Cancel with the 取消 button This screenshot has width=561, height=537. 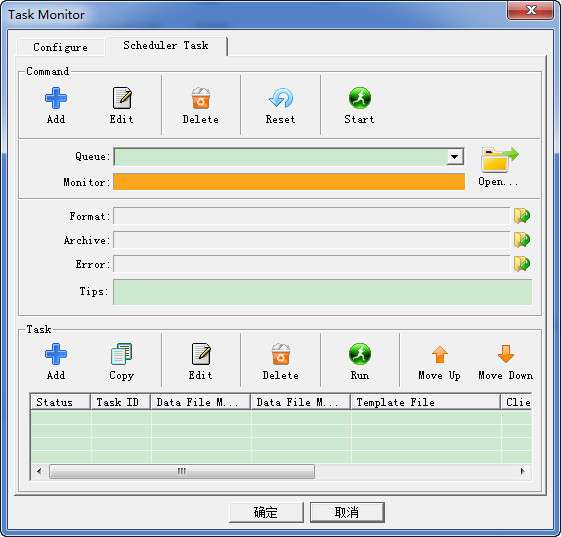pyautogui.click(x=347, y=512)
